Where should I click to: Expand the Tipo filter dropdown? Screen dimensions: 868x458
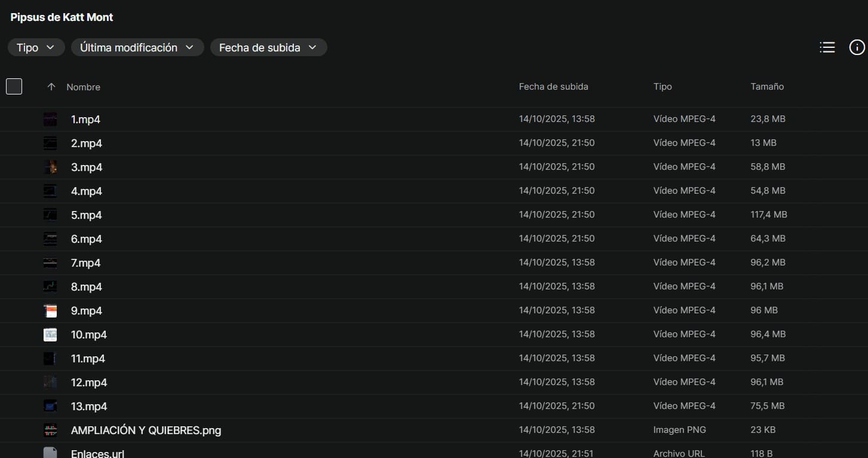pyautogui.click(x=36, y=47)
